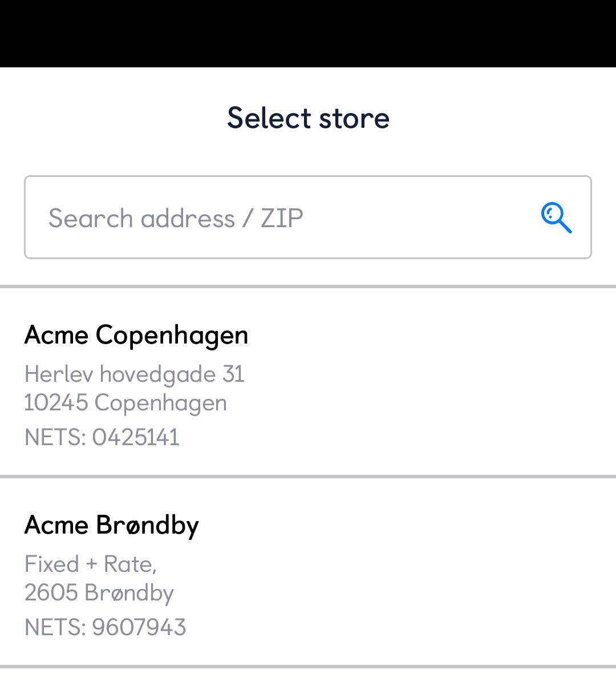Viewport: 616px width, 678px height.
Task: Click the Select store heading
Action: click(308, 118)
